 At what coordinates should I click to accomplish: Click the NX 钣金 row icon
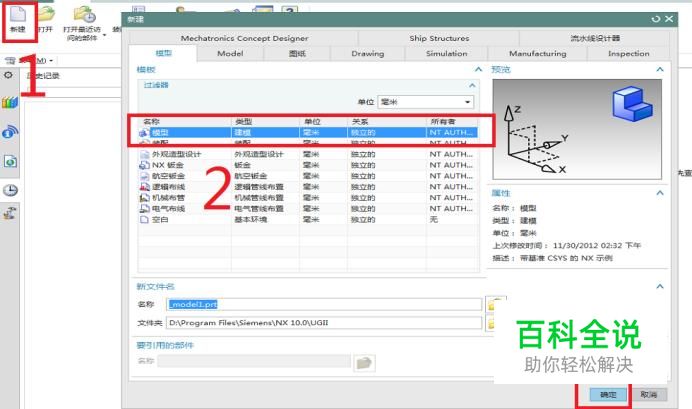[x=144, y=165]
